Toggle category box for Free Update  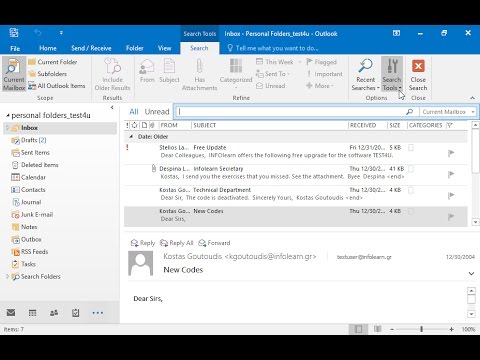[411, 148]
